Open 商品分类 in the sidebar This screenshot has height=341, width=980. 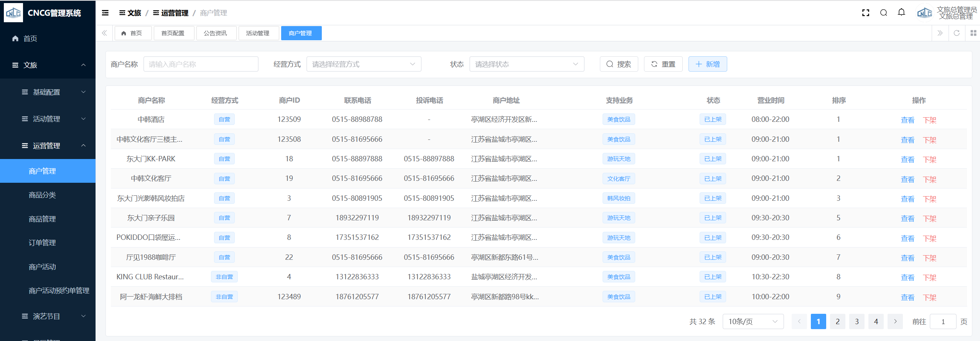point(42,195)
